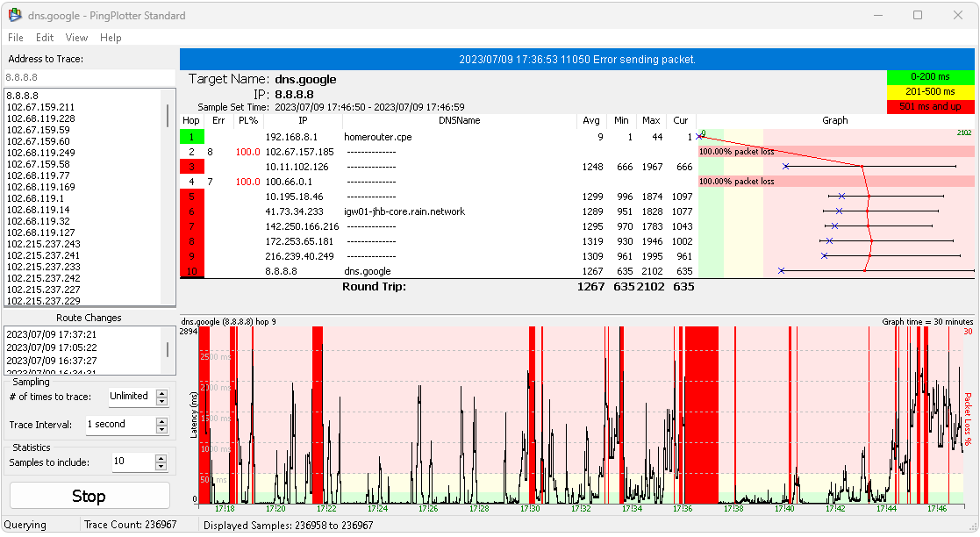
Task: Open the View menu
Action: click(x=76, y=38)
